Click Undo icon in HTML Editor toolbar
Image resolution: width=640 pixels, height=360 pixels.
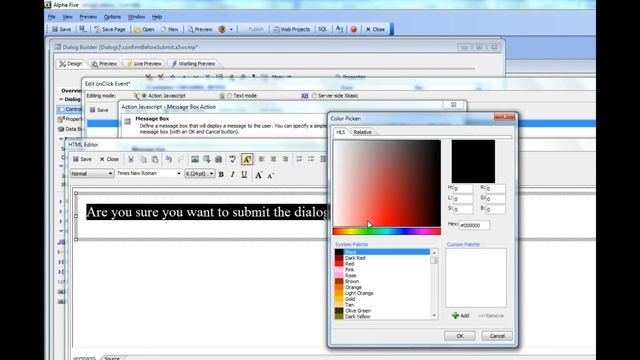click(169, 159)
